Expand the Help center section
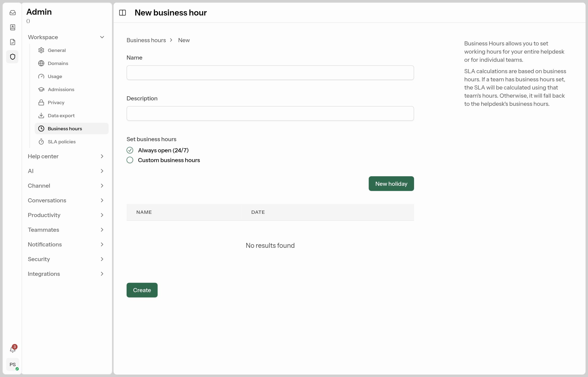 click(x=66, y=156)
